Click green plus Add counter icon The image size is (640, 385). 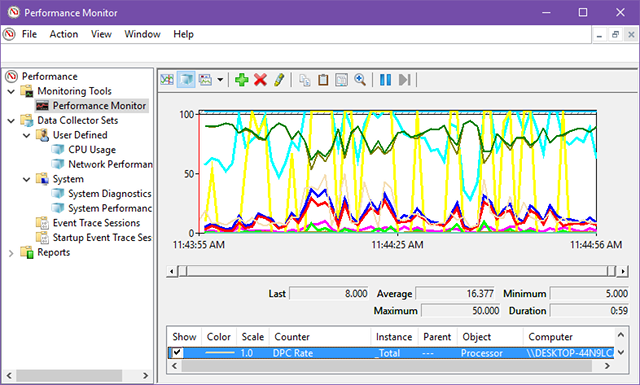coord(242,80)
